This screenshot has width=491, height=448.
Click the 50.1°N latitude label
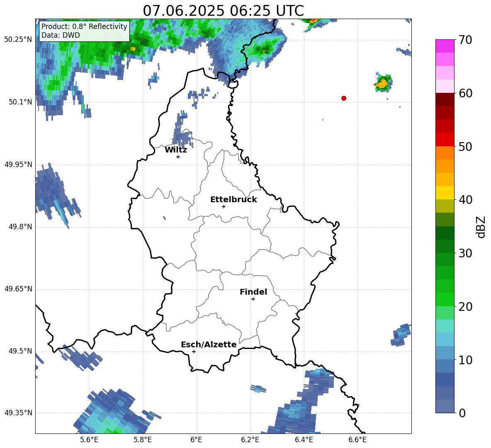tap(20, 102)
